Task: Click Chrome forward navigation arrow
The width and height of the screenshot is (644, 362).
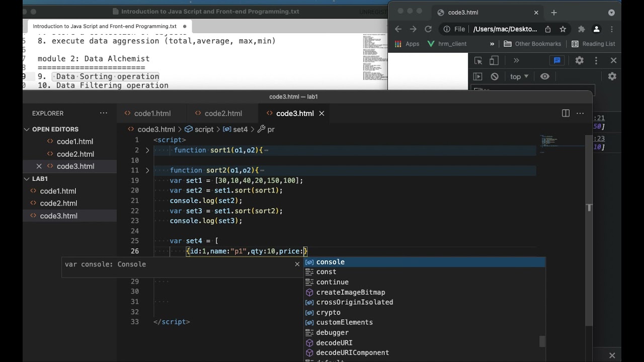Action: click(x=413, y=29)
